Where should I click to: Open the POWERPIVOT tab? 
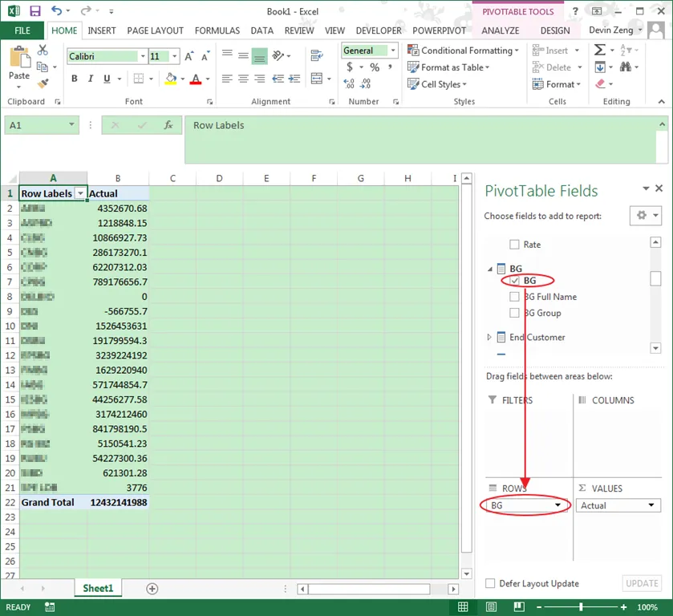click(439, 30)
